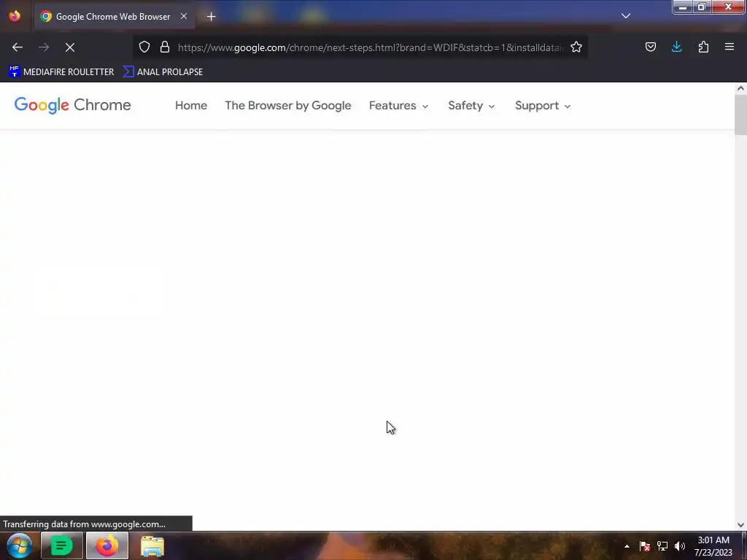Restore down the Firefox window
Screen dimensions: 747x560
(701, 7)
